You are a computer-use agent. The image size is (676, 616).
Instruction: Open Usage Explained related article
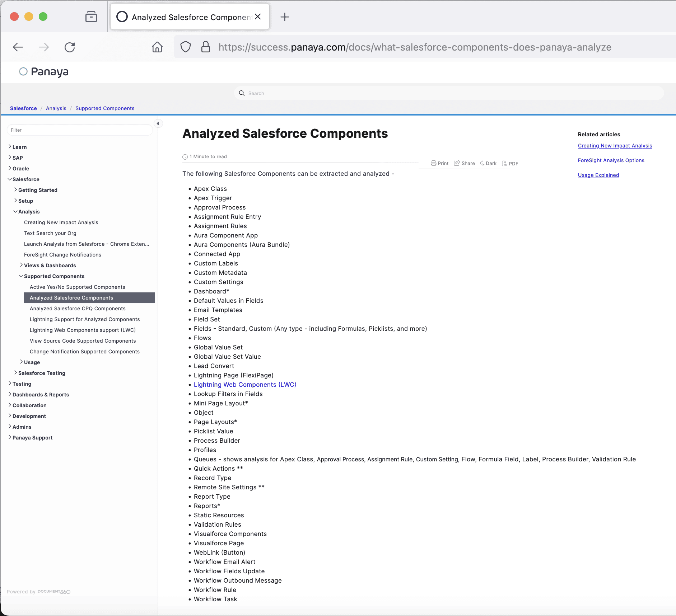[x=598, y=175]
